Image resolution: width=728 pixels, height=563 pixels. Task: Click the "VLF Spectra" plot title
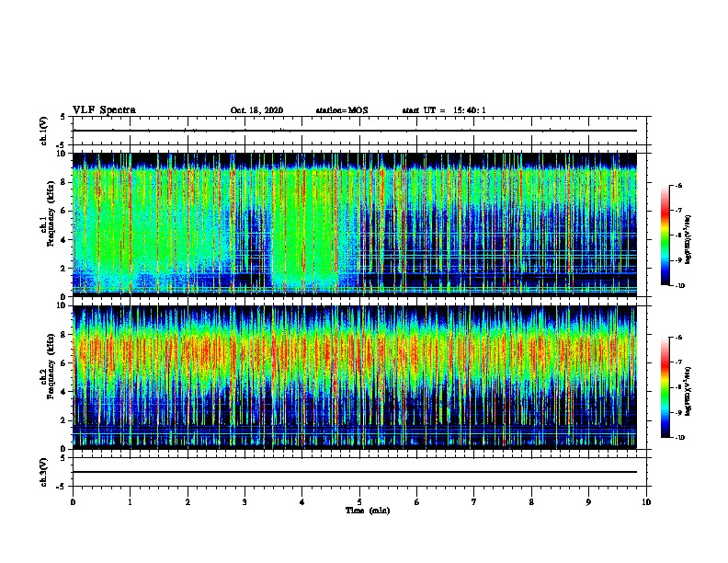pyautogui.click(x=104, y=110)
